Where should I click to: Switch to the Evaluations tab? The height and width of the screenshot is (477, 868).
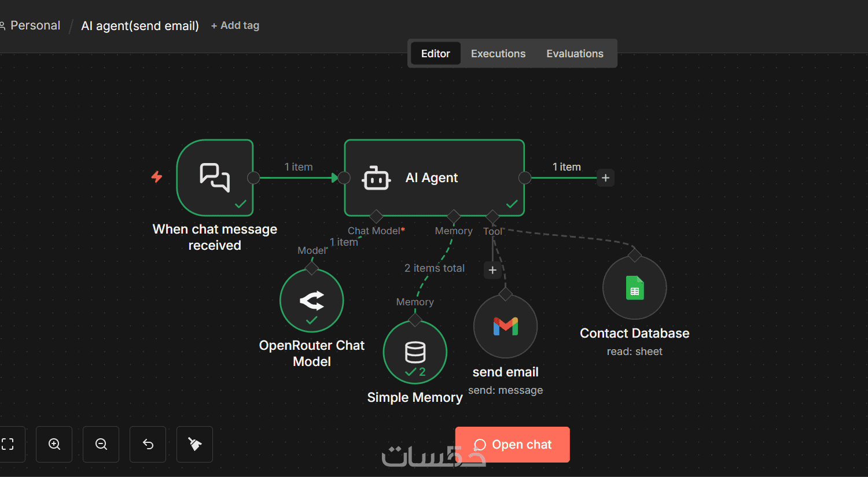575,54
